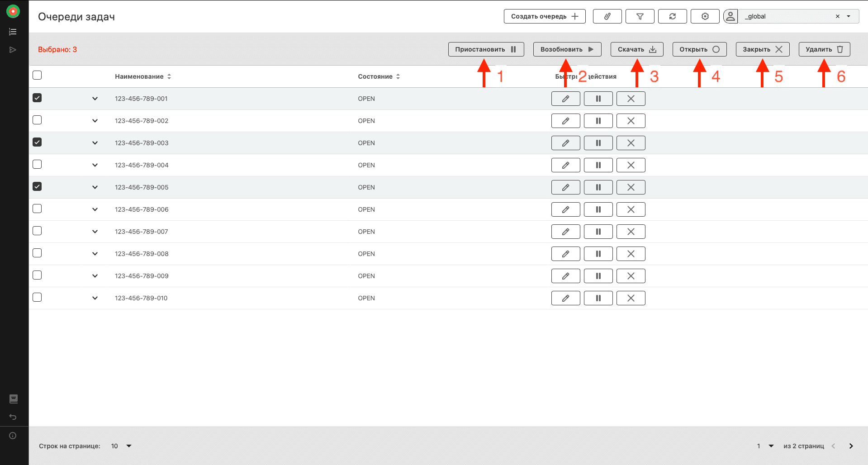The height and width of the screenshot is (465, 868).
Task: Click the info icon in left sidebar
Action: click(x=13, y=436)
